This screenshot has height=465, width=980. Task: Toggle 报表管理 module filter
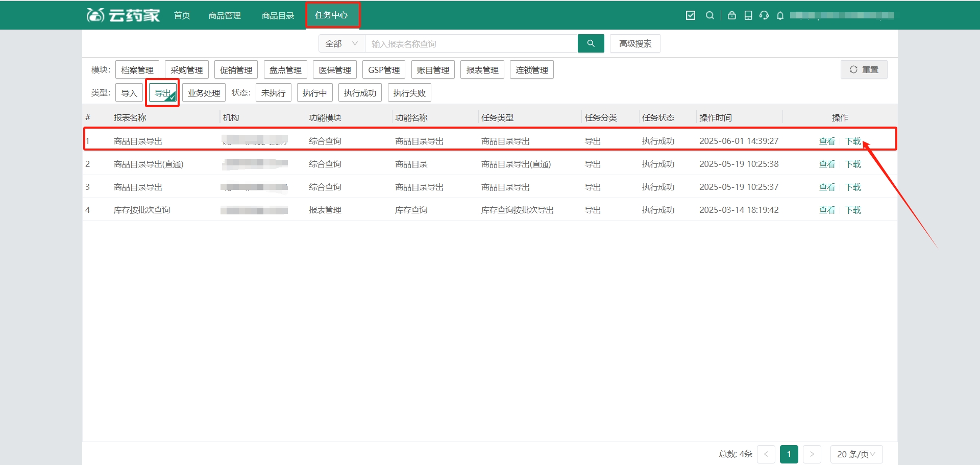click(x=482, y=70)
